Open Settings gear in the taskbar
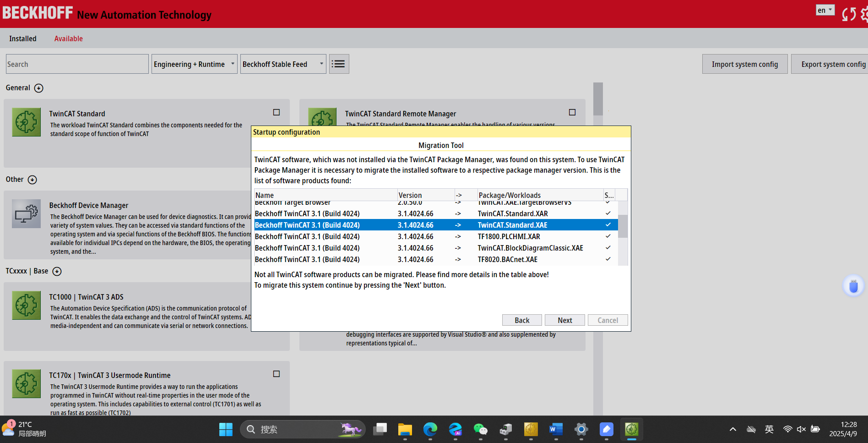This screenshot has height=443, width=868. click(581, 429)
